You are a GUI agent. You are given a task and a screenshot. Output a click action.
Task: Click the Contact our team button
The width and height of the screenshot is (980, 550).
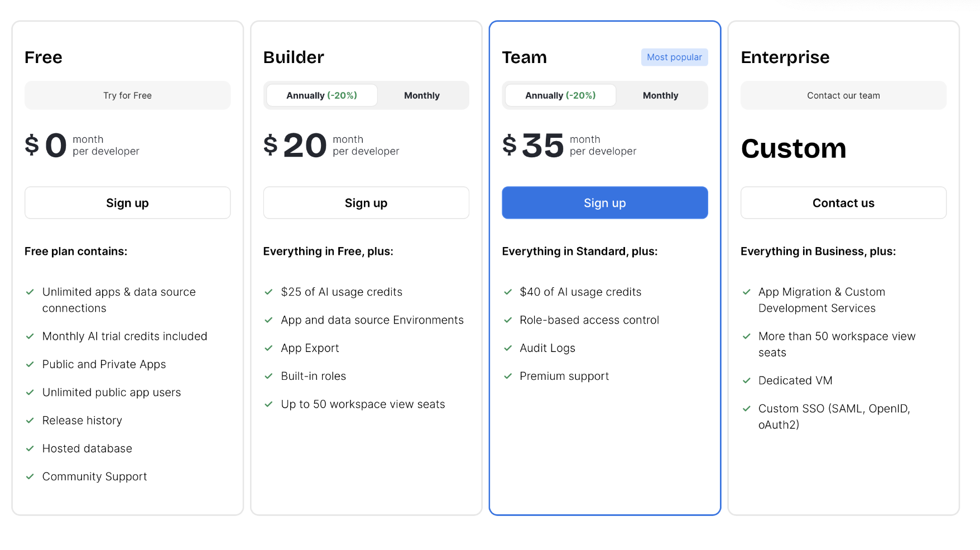pos(843,95)
